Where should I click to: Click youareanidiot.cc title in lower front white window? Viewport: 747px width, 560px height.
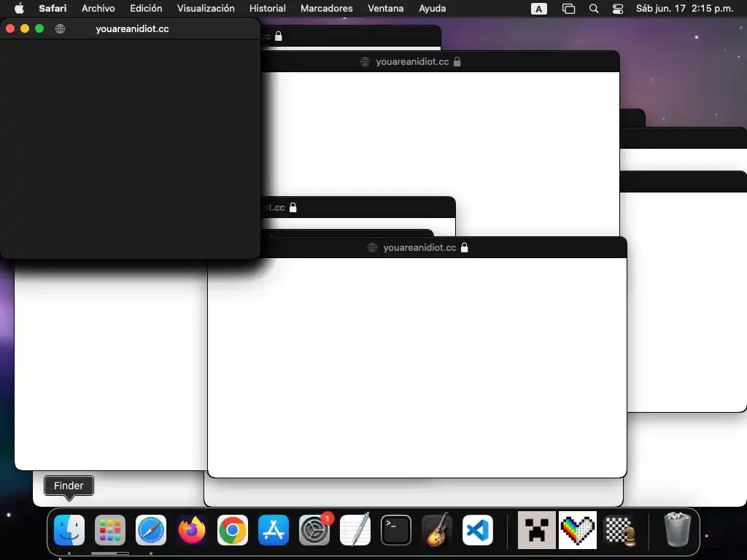click(419, 248)
